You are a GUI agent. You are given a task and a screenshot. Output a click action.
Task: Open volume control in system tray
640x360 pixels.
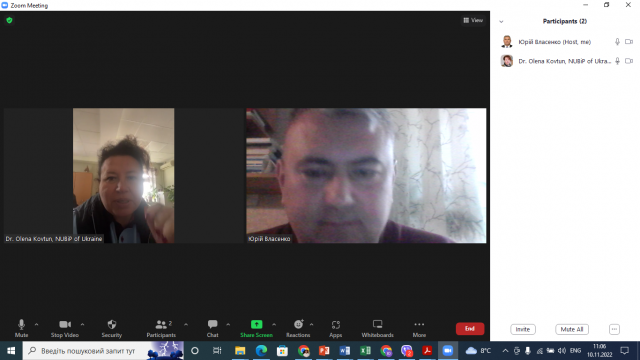[x=562, y=351]
